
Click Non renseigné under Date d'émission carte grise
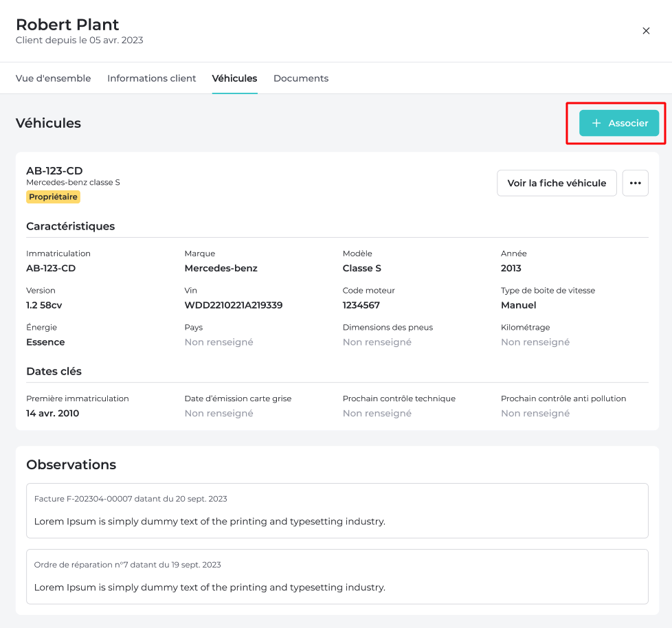coord(219,413)
